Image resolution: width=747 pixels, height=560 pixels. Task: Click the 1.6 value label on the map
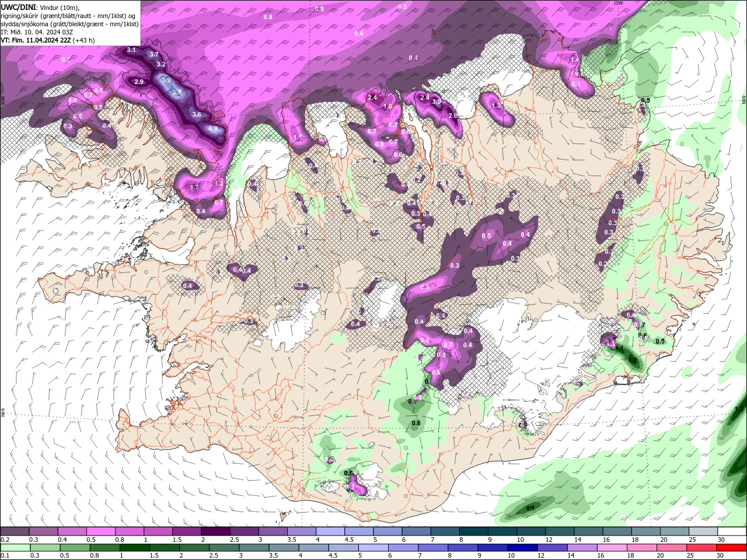(388, 106)
